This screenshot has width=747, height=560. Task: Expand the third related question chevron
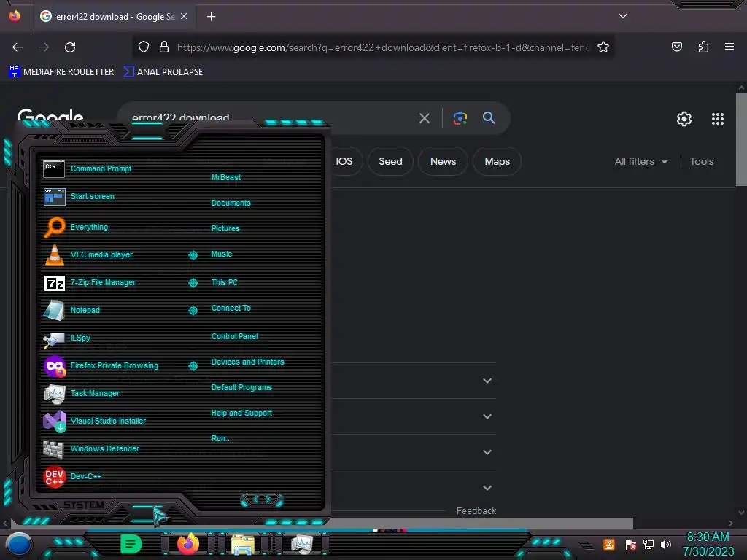coord(487,452)
